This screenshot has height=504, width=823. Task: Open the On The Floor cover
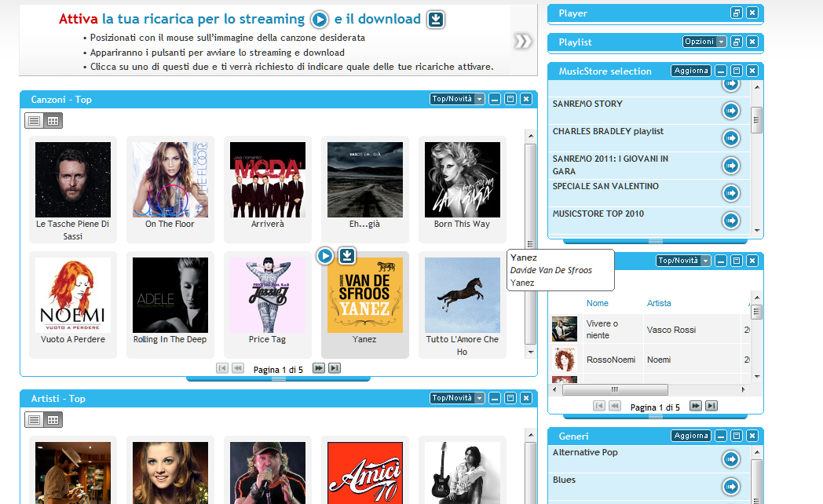(x=170, y=179)
